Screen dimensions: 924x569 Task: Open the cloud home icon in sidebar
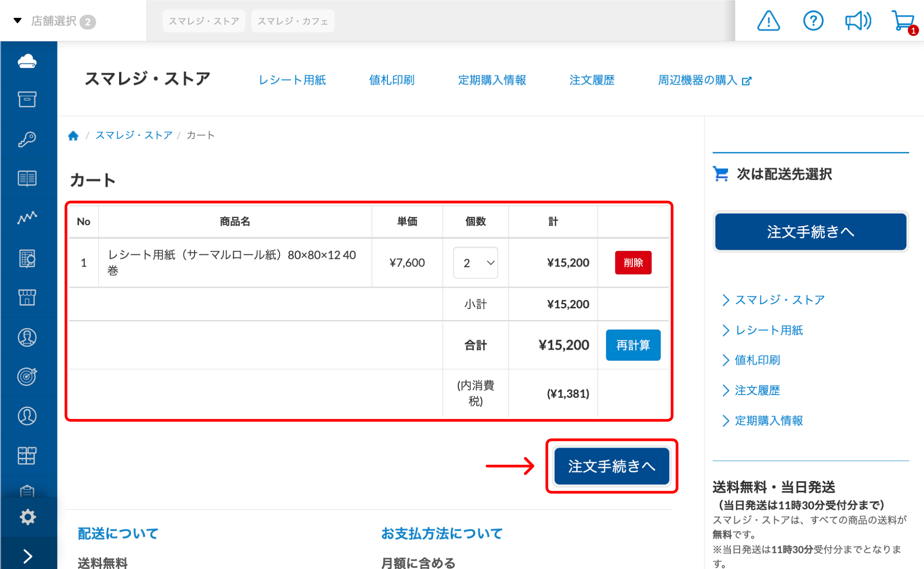27,61
